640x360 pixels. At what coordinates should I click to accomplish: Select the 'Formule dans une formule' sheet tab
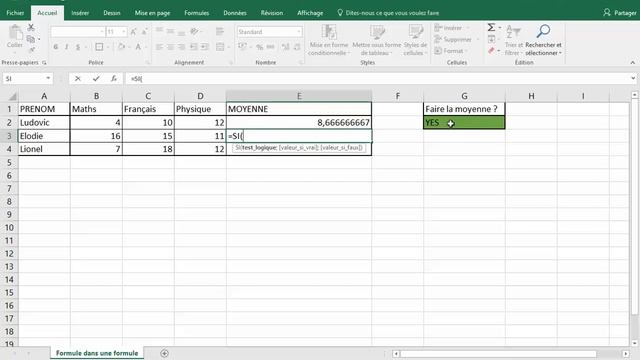[97, 353]
